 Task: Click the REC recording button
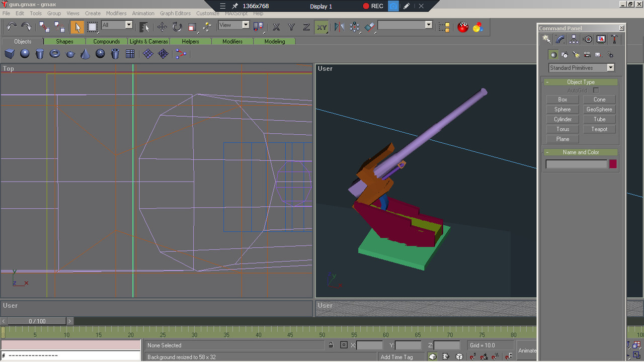[x=373, y=6]
